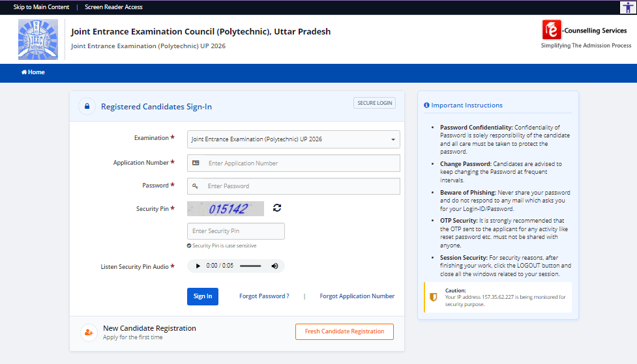Click the lock icon beside Sign-In heading
This screenshot has width=637, height=364.
tap(87, 107)
